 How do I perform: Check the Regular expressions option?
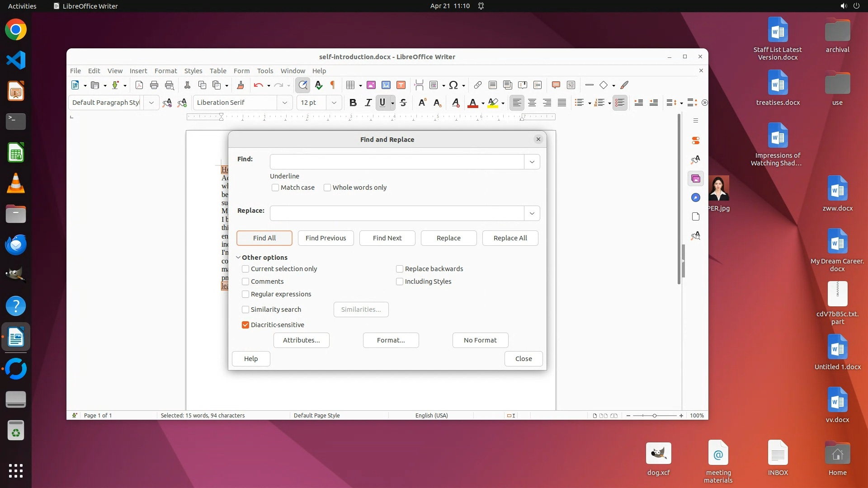245,294
